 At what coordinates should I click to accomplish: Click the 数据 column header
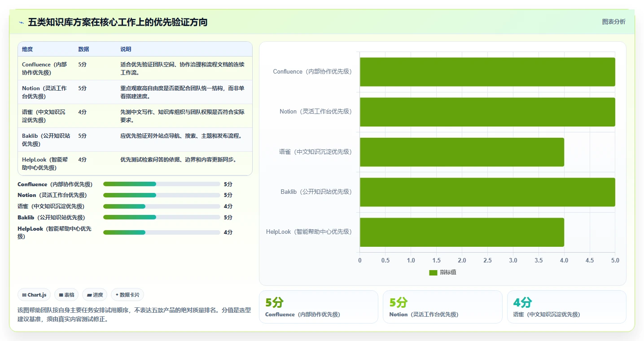pos(83,49)
